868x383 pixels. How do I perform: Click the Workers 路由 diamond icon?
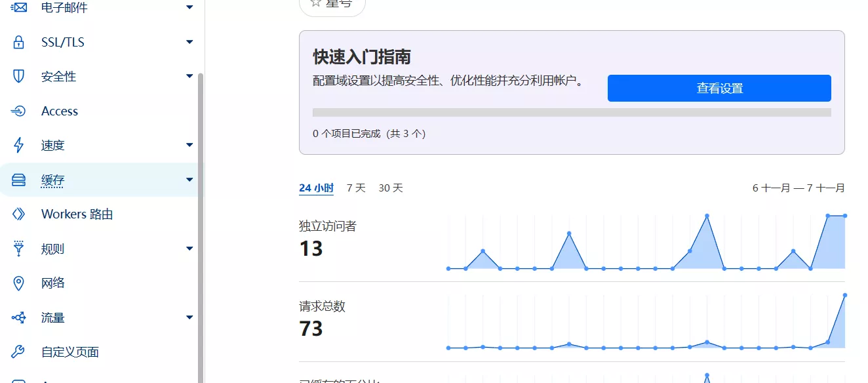click(18, 214)
